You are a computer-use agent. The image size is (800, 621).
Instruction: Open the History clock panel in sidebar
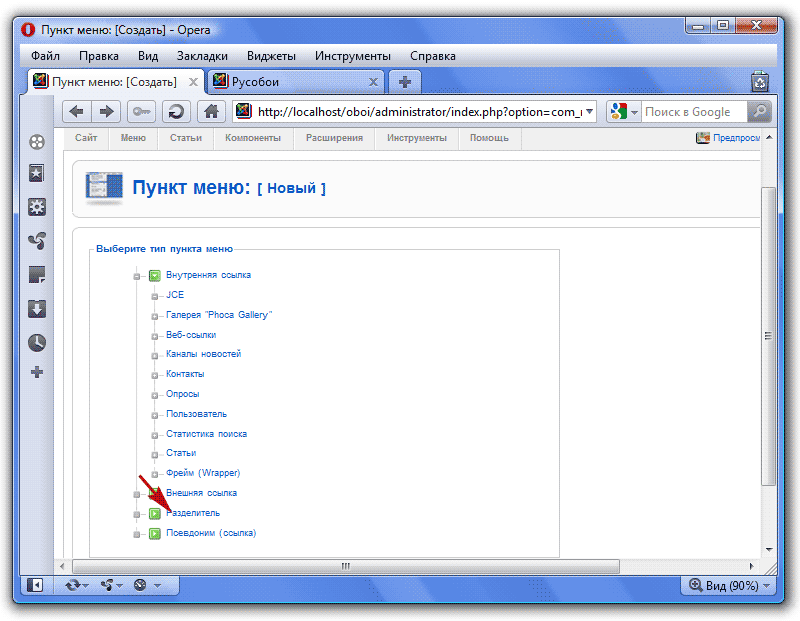point(37,342)
